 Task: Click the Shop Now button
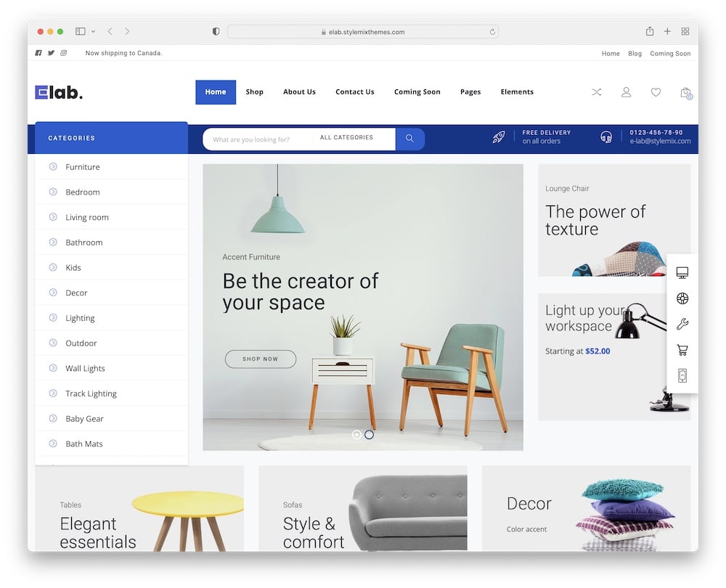[x=260, y=359]
